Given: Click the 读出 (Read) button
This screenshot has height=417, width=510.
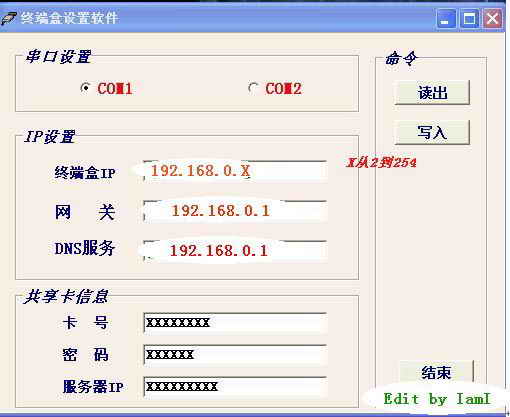Looking at the screenshot, I should (432, 93).
